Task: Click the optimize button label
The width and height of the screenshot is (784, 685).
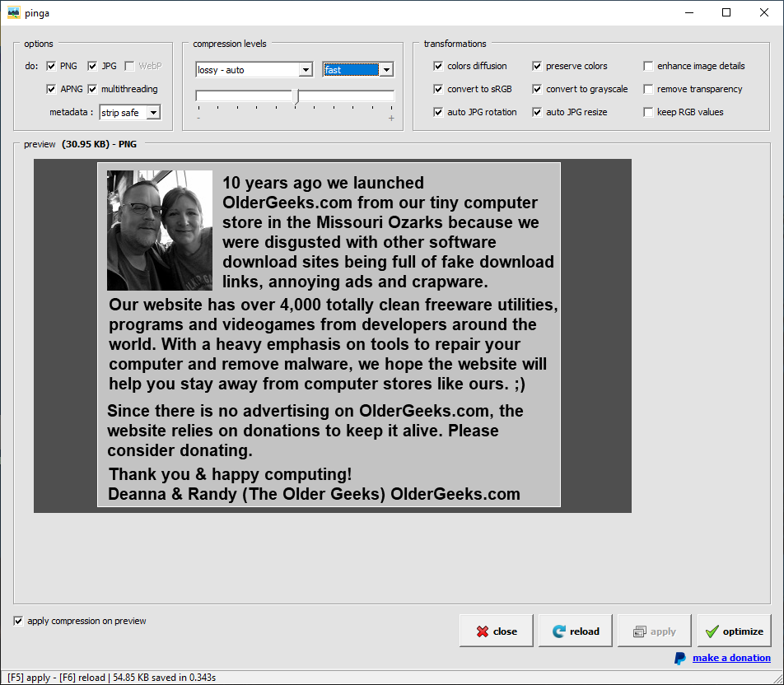Action: click(x=743, y=631)
